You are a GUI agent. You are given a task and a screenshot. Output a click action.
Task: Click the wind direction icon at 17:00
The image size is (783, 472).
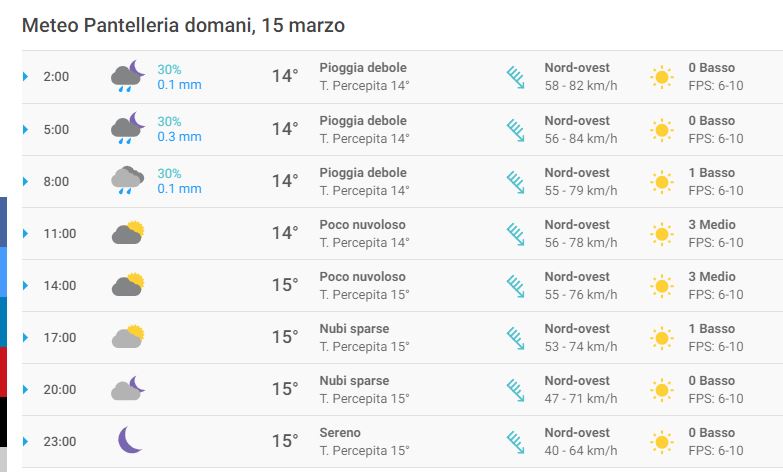click(516, 338)
